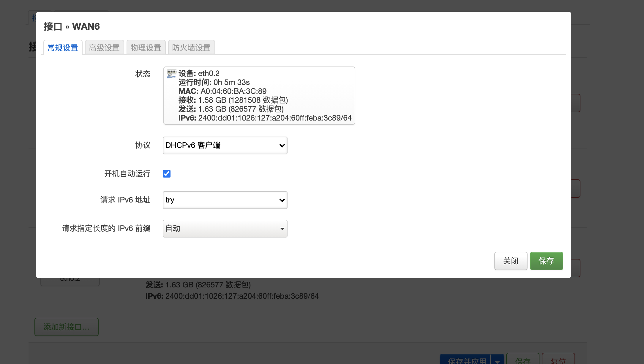Click the 运行时间 uptime text in status
644x364 pixels.
[x=214, y=82]
